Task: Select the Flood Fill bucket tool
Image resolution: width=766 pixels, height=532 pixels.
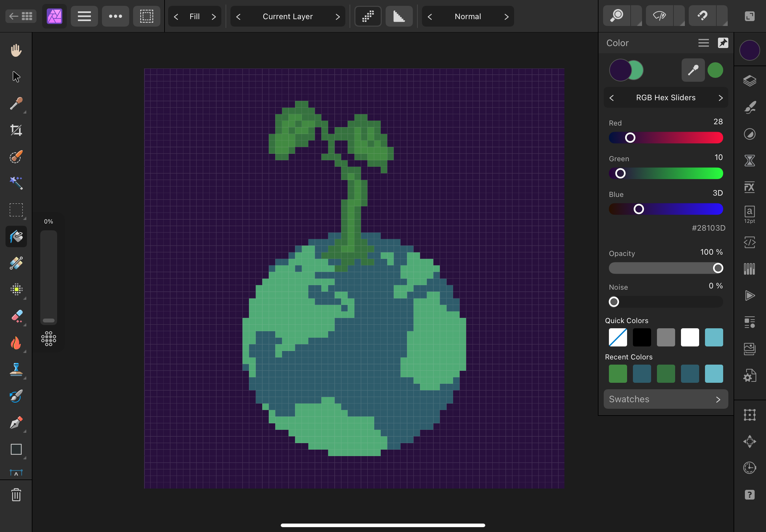Action: 16,237
